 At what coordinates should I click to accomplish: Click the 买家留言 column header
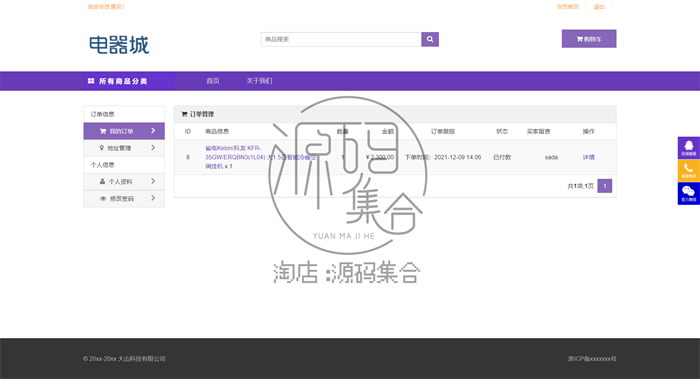[x=538, y=131]
